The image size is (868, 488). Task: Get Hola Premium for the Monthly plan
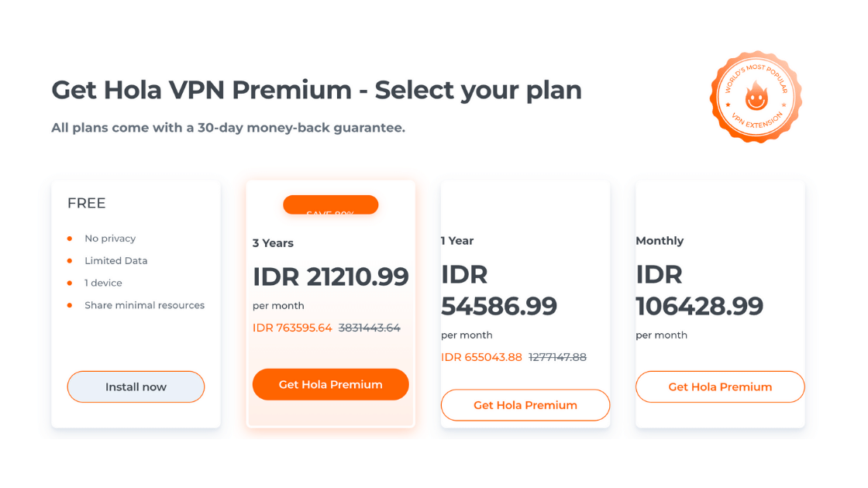(x=720, y=387)
